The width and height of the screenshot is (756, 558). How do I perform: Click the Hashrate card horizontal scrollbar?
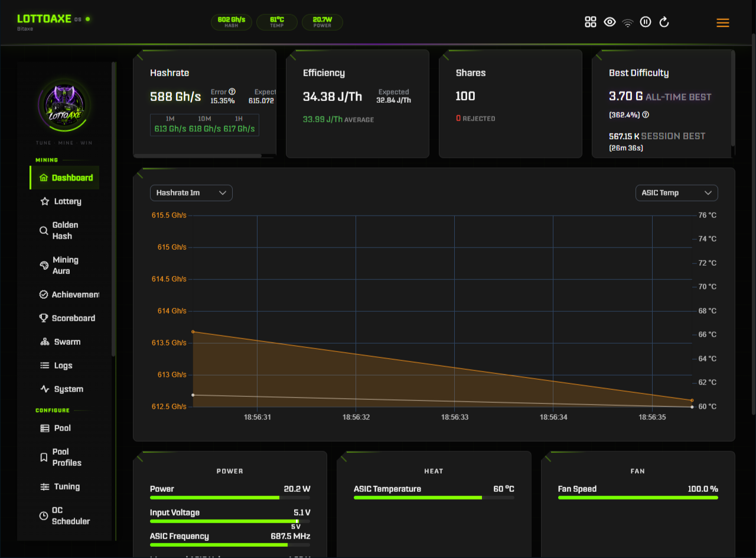(198, 156)
